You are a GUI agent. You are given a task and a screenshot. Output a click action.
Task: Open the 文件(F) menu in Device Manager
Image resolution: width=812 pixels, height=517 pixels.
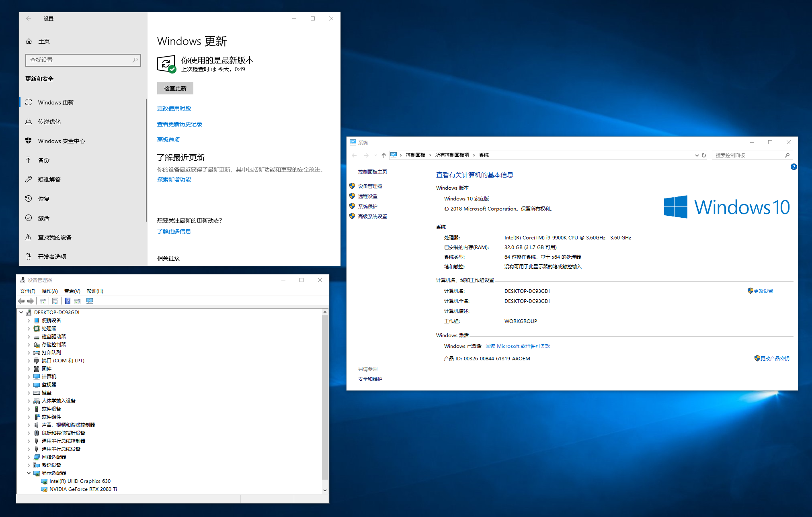click(28, 291)
